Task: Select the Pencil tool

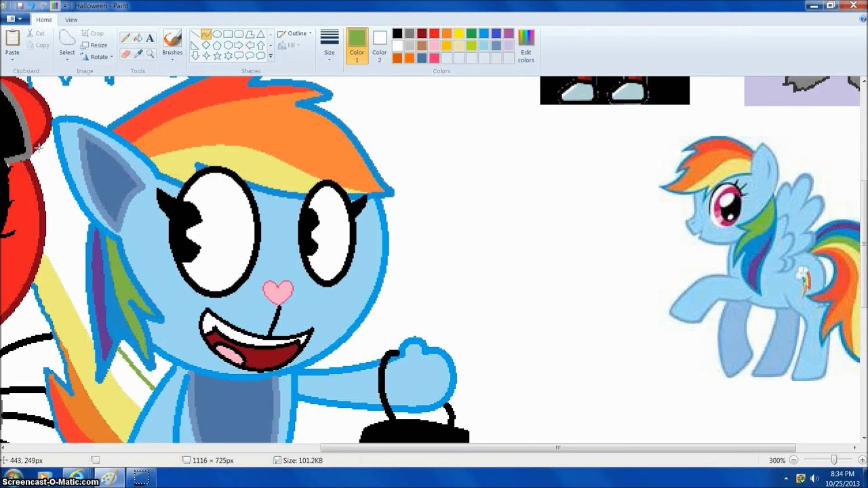Action: (x=125, y=38)
